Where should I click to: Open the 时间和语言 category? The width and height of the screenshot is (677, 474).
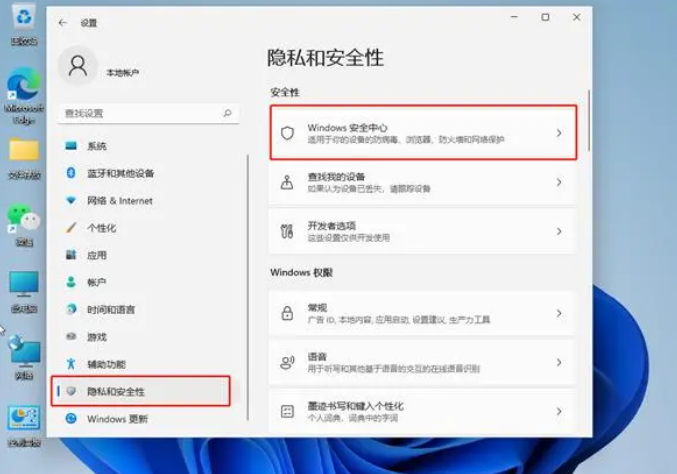(x=147, y=309)
